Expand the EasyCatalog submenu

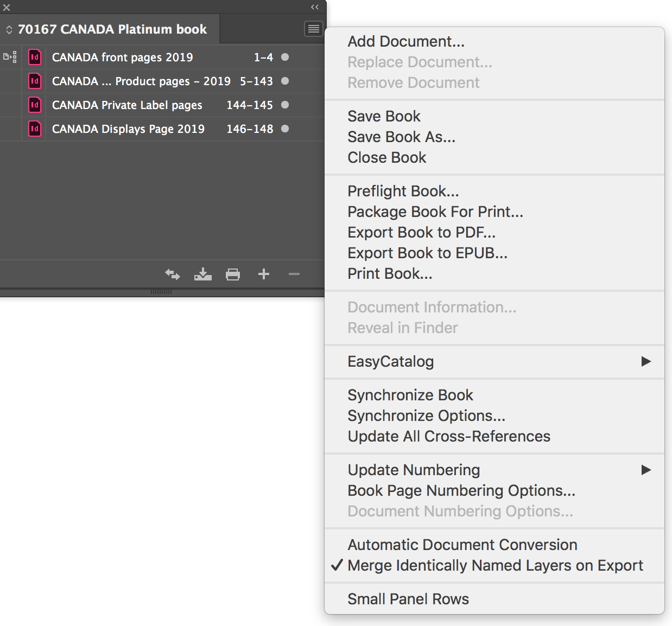391,361
